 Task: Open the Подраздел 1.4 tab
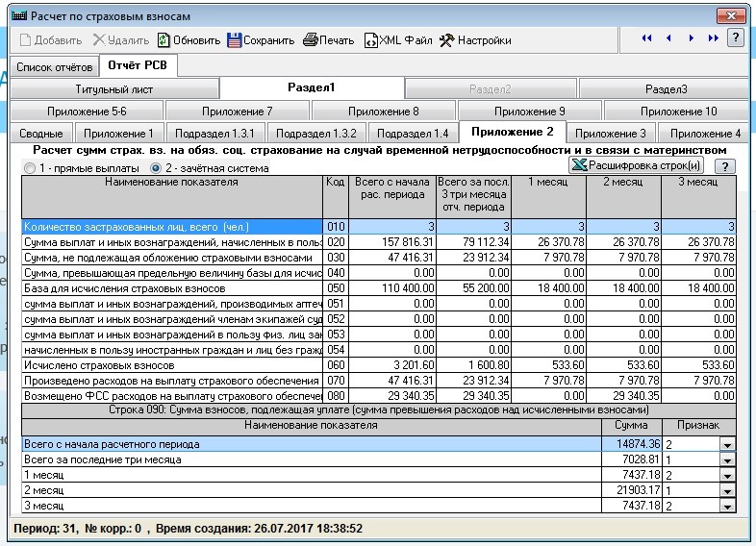click(413, 134)
